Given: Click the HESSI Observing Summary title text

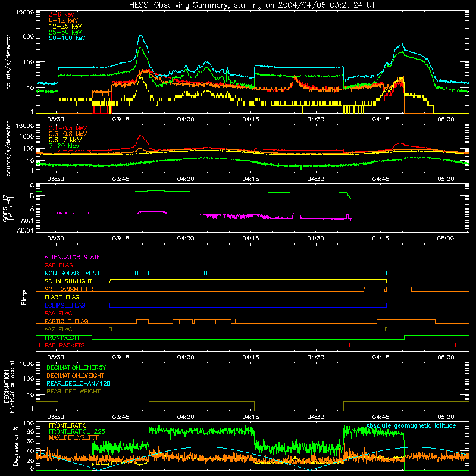Looking at the screenshot, I should pos(252,5).
